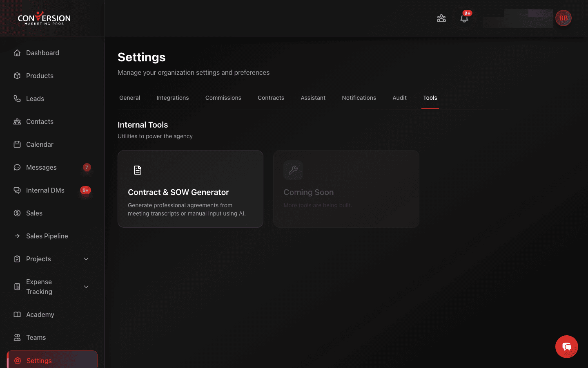Image resolution: width=588 pixels, height=368 pixels.
Task: Switch to the Integrations tab
Action: tap(172, 98)
